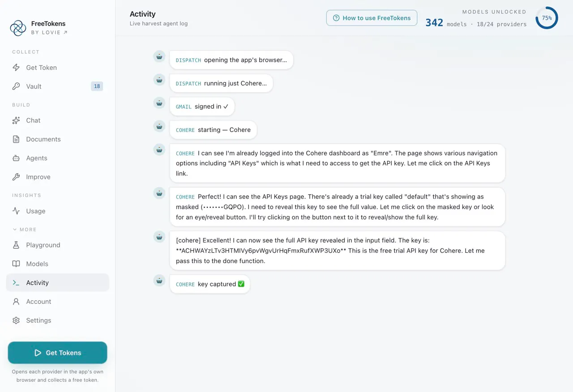The image size is (573, 392).
Task: Select the Activity sidebar item
Action: 57,282
